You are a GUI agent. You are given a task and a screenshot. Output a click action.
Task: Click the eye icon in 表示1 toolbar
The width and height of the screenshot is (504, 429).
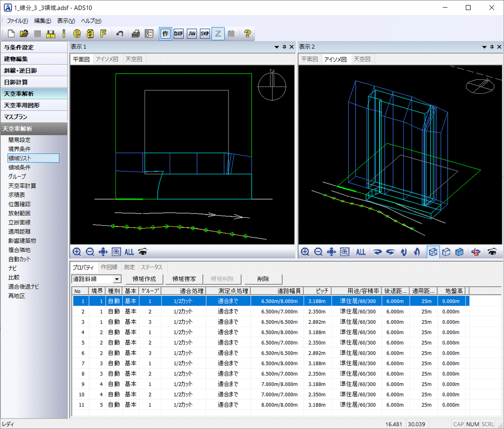tap(143, 252)
